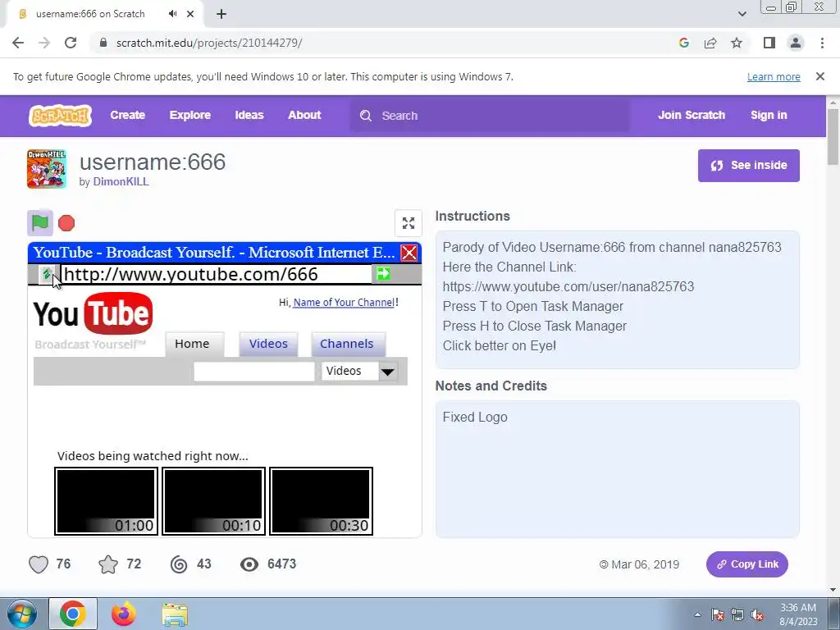Select the Channels tab in project
The width and height of the screenshot is (840, 630).
coord(347,344)
